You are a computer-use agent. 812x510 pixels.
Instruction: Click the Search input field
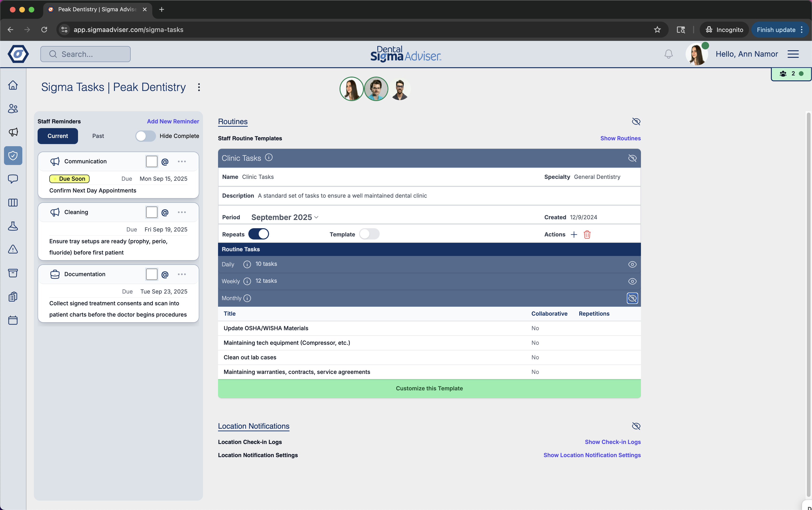(x=85, y=54)
